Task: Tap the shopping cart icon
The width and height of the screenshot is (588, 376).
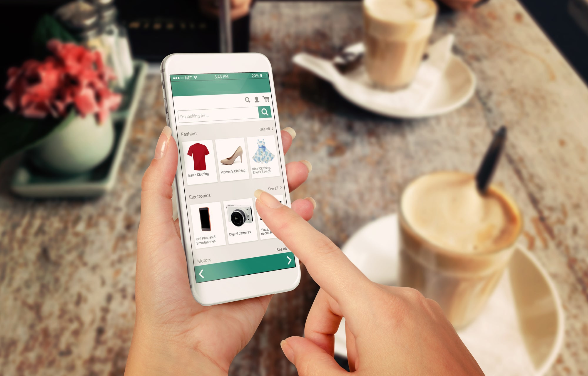Action: click(267, 100)
